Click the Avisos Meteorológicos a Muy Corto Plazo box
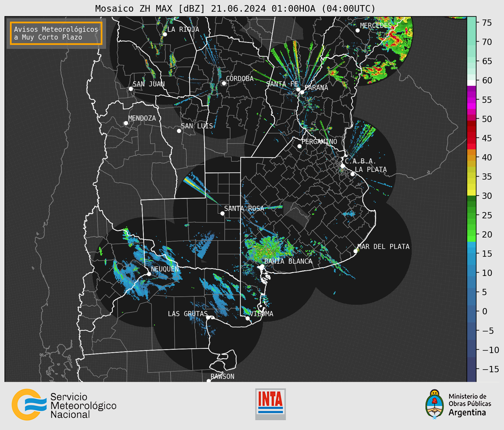The height and width of the screenshot is (430, 504). pos(56,33)
